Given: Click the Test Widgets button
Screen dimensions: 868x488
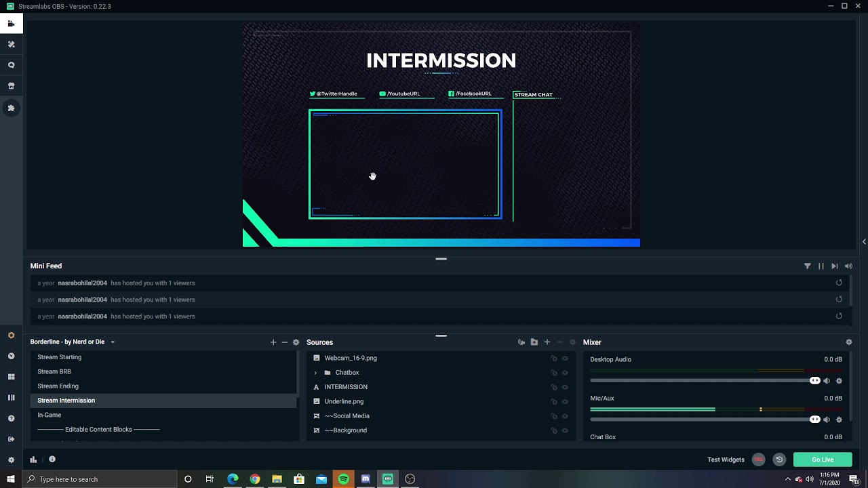Looking at the screenshot, I should point(726,460).
